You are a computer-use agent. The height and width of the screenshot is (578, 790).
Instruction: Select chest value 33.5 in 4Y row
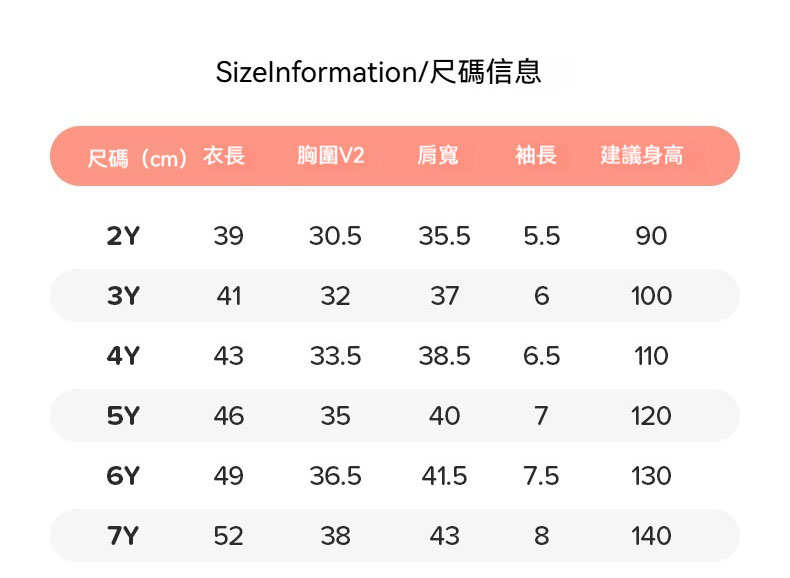click(335, 356)
